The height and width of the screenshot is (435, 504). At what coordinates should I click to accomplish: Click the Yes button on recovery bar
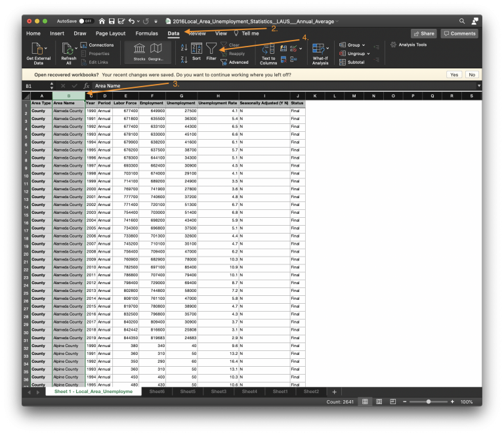454,75
